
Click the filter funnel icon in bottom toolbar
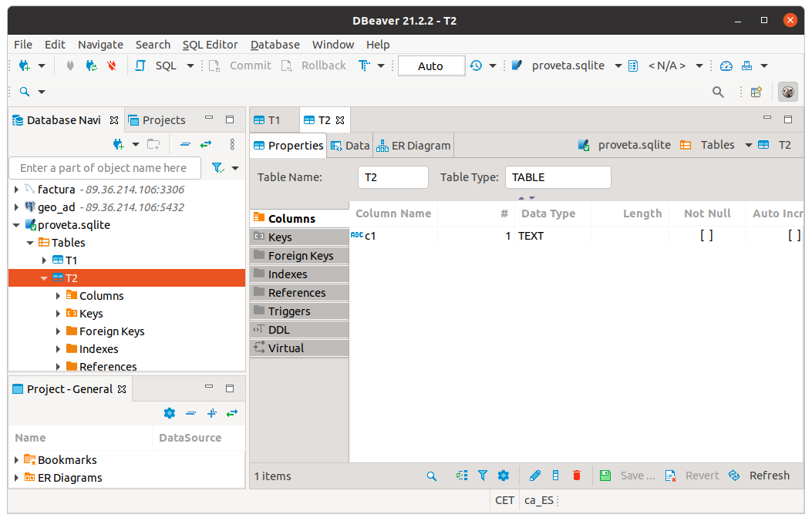pyautogui.click(x=483, y=476)
